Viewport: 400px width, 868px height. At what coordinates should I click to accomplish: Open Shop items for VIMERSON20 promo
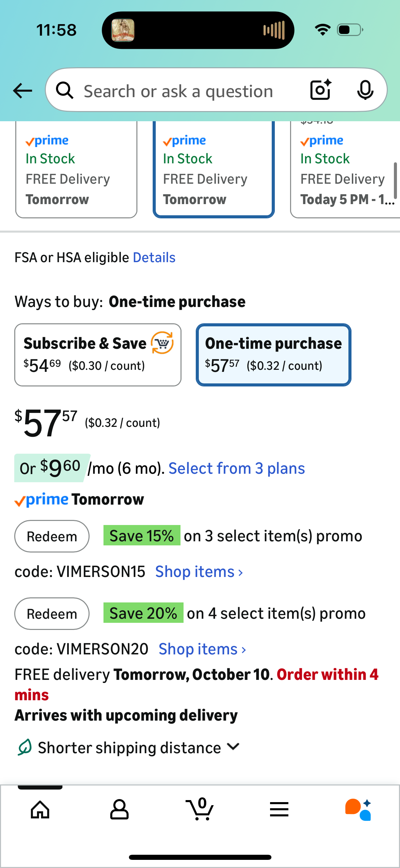203,649
